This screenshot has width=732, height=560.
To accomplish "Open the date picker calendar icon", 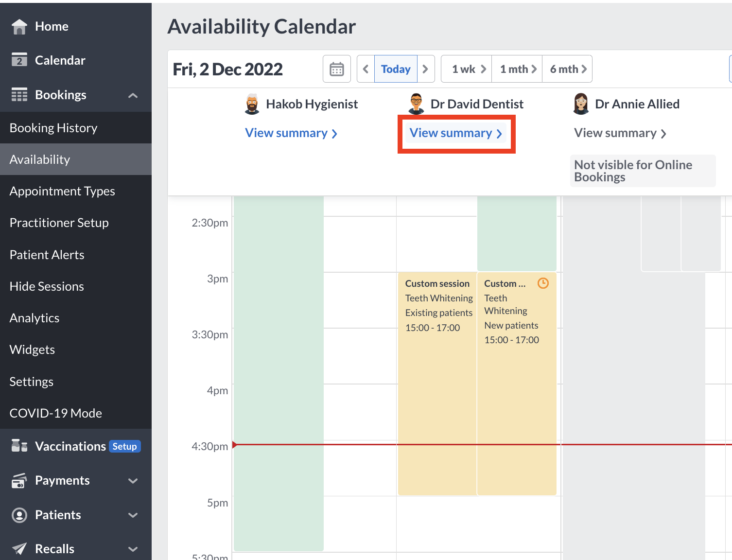I will click(x=336, y=69).
